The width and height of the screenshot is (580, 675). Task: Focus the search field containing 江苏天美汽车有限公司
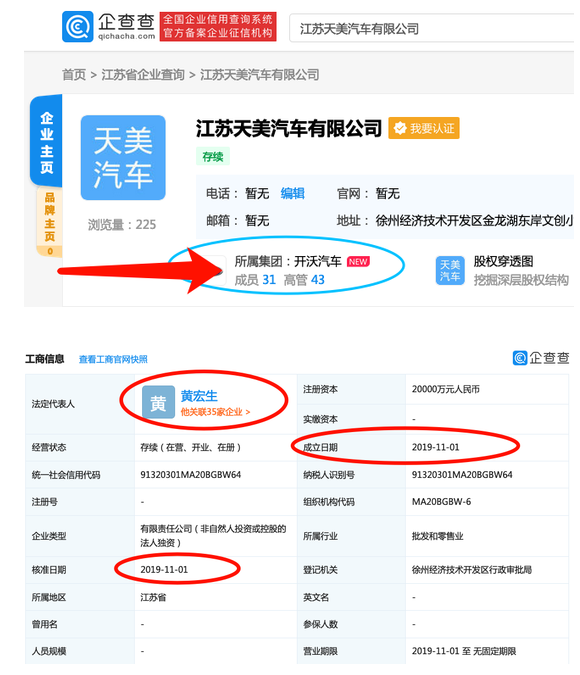(x=432, y=28)
